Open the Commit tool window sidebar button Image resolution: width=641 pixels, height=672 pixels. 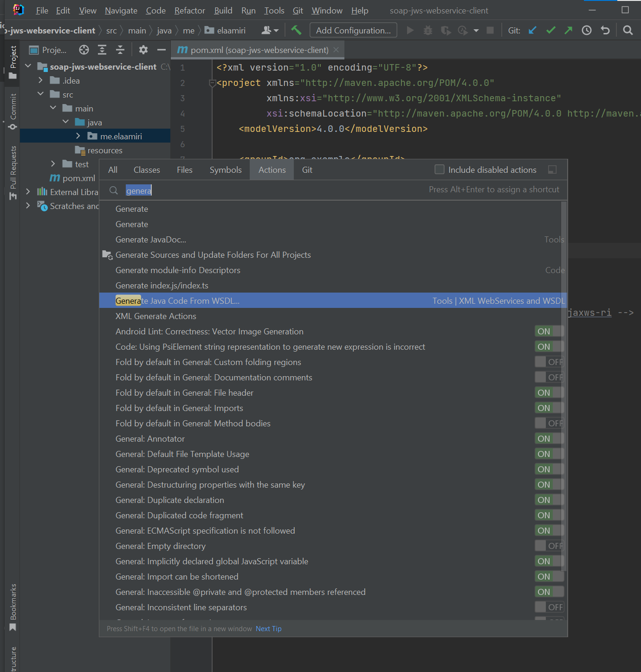pyautogui.click(x=13, y=112)
